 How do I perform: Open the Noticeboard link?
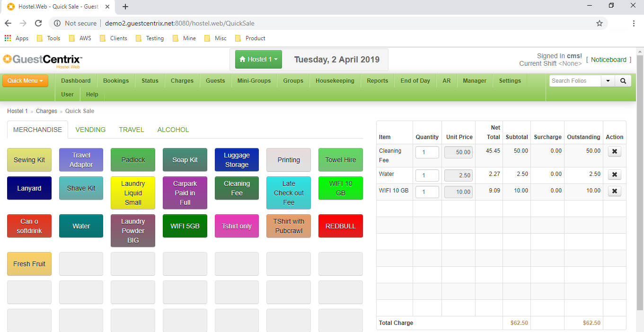pyautogui.click(x=608, y=60)
